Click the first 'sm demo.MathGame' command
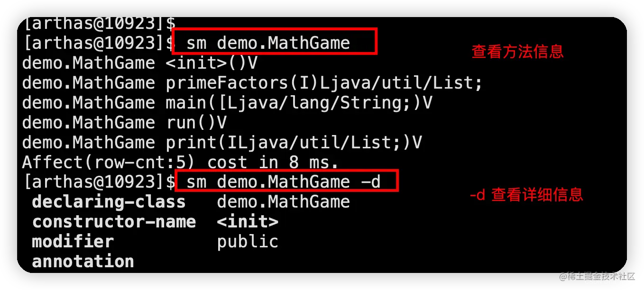Image resolution: width=644 pixels, height=290 pixels. coord(268,43)
